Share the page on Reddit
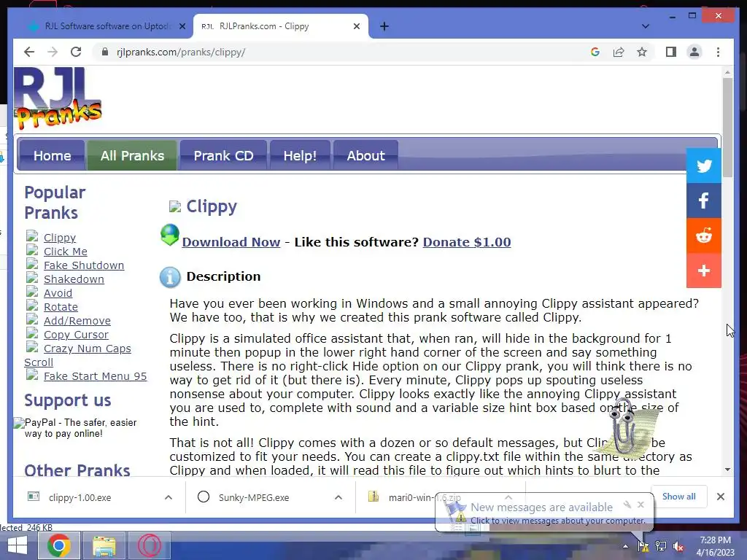 point(704,236)
